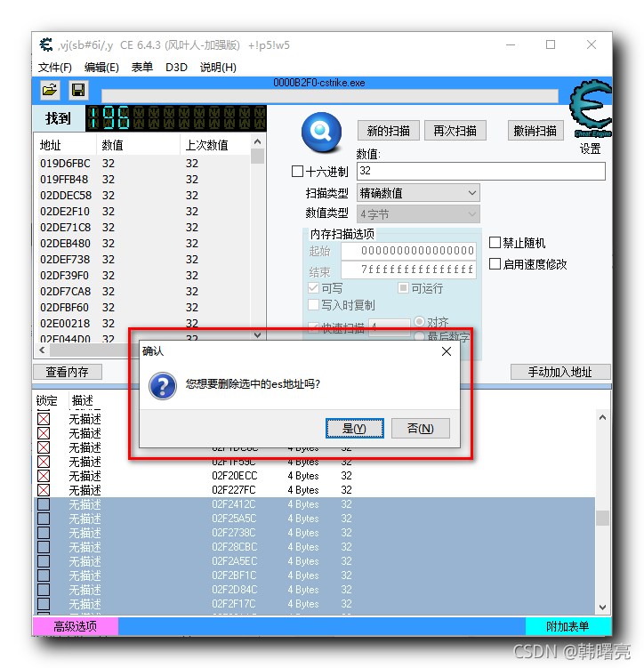Click the 描述 column header
The image size is (644, 668).
click(x=82, y=400)
